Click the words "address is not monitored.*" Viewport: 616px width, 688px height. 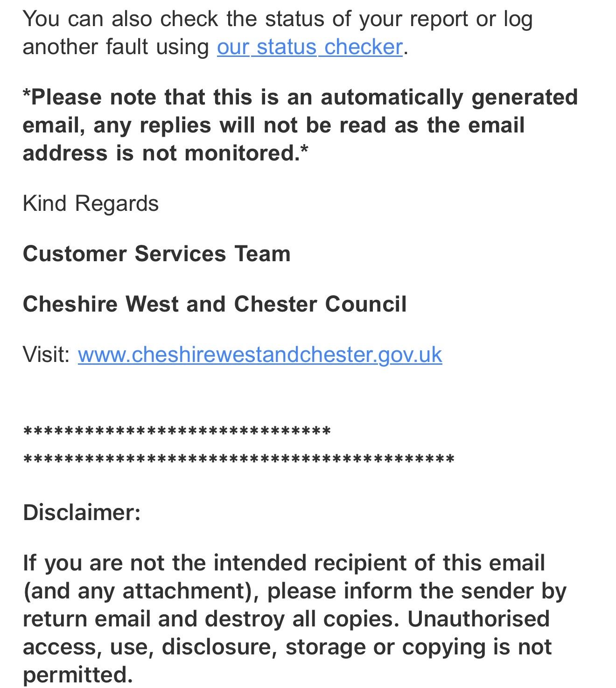click(x=165, y=153)
